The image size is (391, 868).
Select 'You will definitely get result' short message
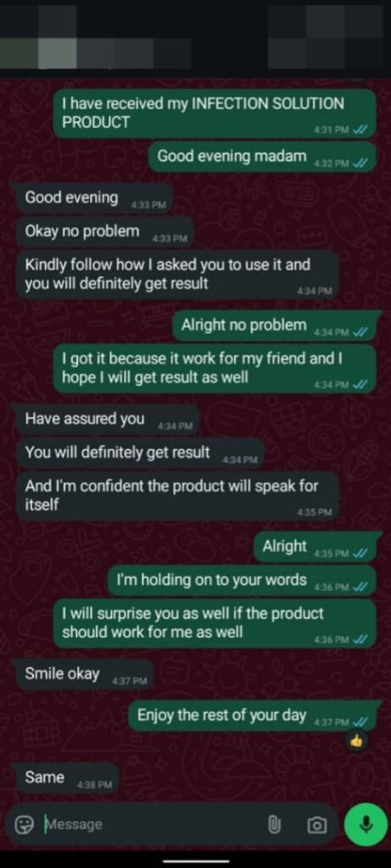tap(141, 453)
